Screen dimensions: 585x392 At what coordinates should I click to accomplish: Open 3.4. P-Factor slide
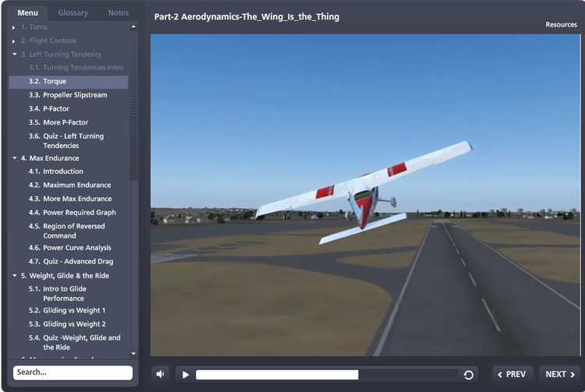[49, 109]
